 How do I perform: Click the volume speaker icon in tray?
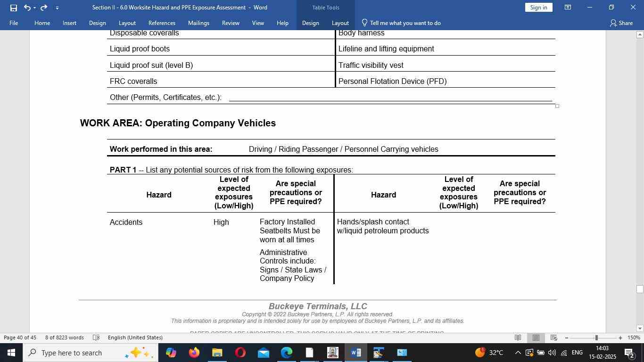pos(552,353)
